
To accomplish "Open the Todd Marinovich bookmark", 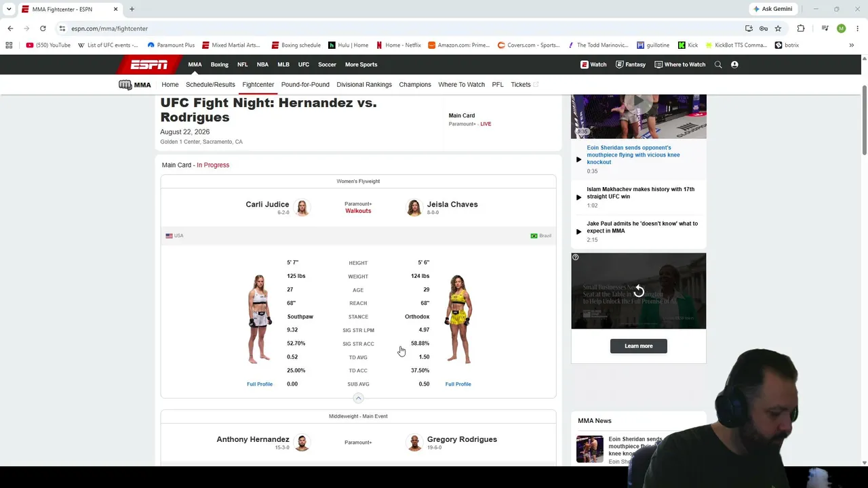I will pyautogui.click(x=597, y=45).
